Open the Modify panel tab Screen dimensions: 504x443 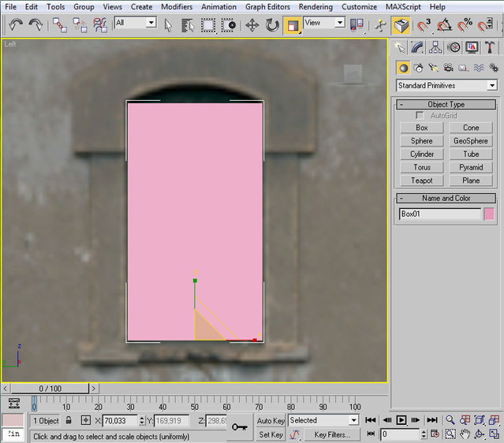(418, 48)
